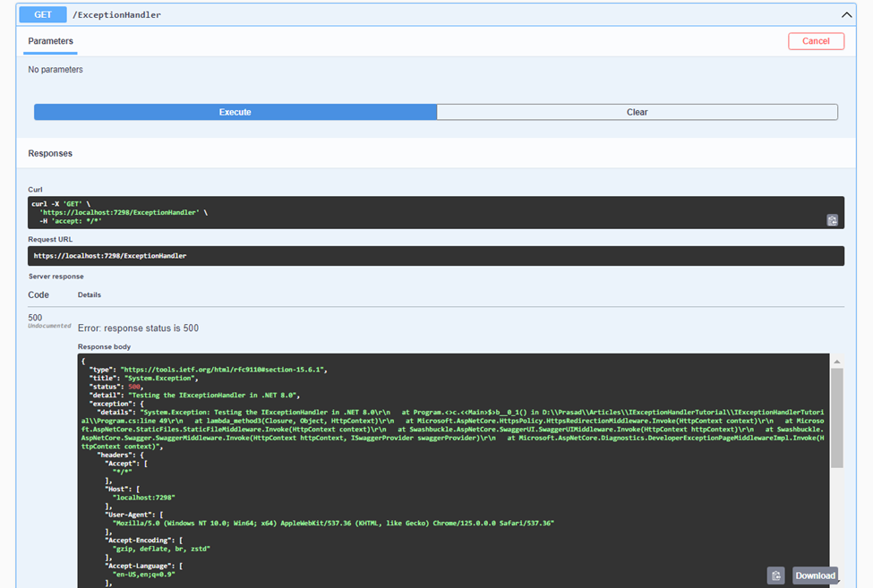The height and width of the screenshot is (588, 873).
Task: Cancel the try-it-out mode
Action: coord(816,41)
